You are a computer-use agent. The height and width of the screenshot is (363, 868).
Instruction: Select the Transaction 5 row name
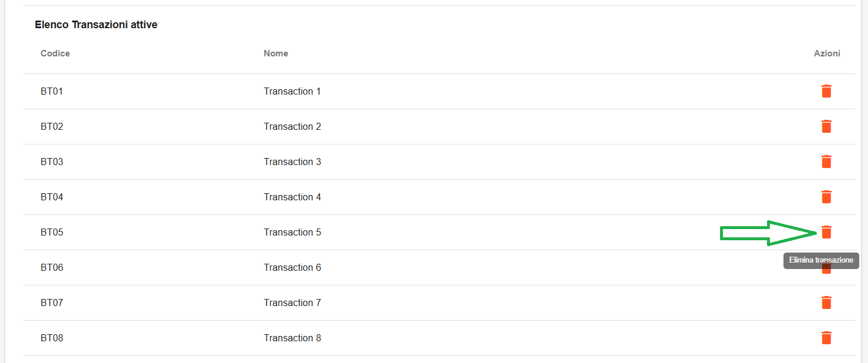(x=292, y=232)
